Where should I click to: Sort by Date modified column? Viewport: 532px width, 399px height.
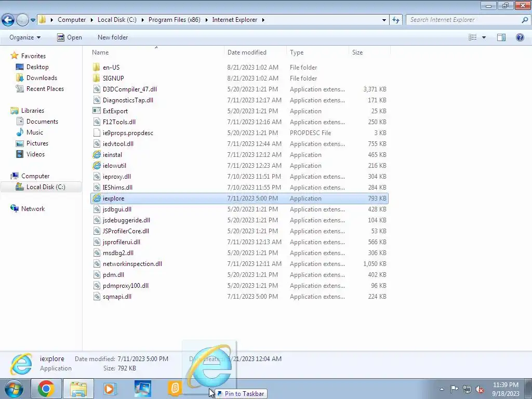tap(247, 52)
